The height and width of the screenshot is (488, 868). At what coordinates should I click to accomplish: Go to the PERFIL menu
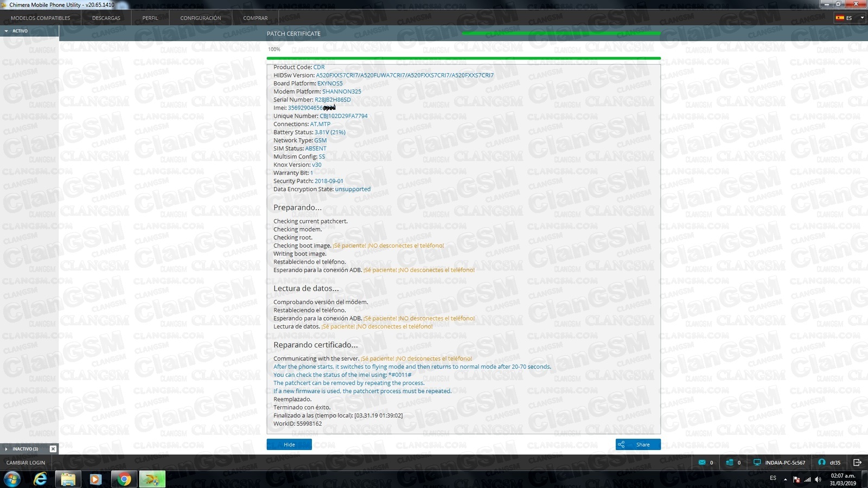pos(150,18)
